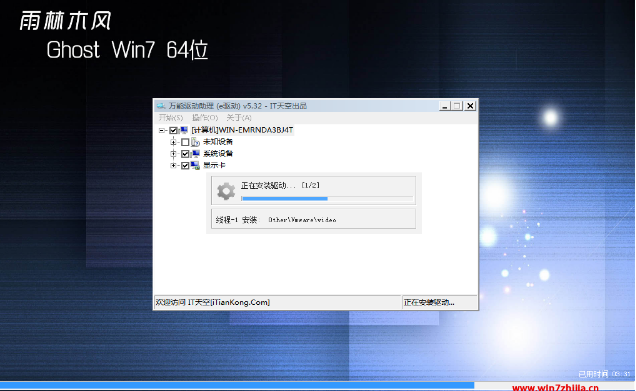Click the window title 万能驱动助理 v5.32

(x=238, y=106)
